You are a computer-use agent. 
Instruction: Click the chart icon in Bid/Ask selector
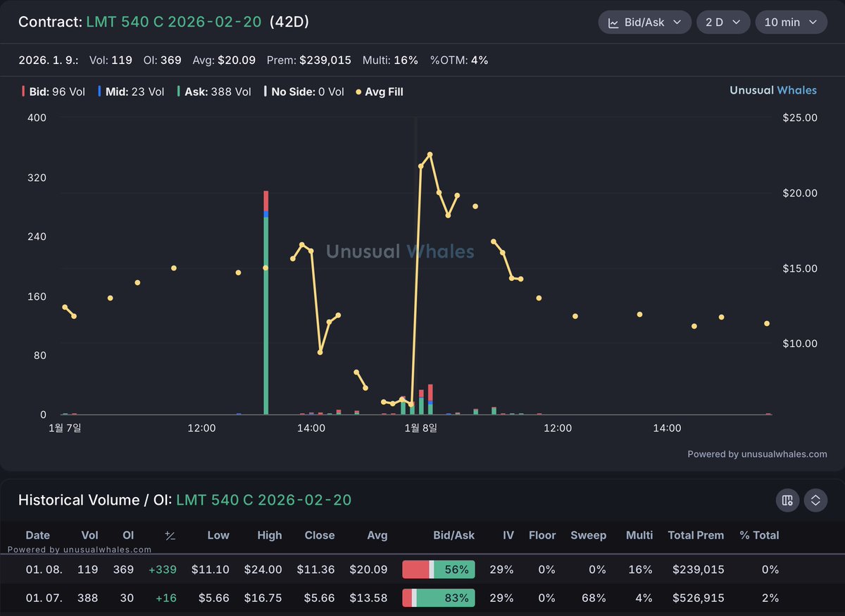click(x=613, y=22)
